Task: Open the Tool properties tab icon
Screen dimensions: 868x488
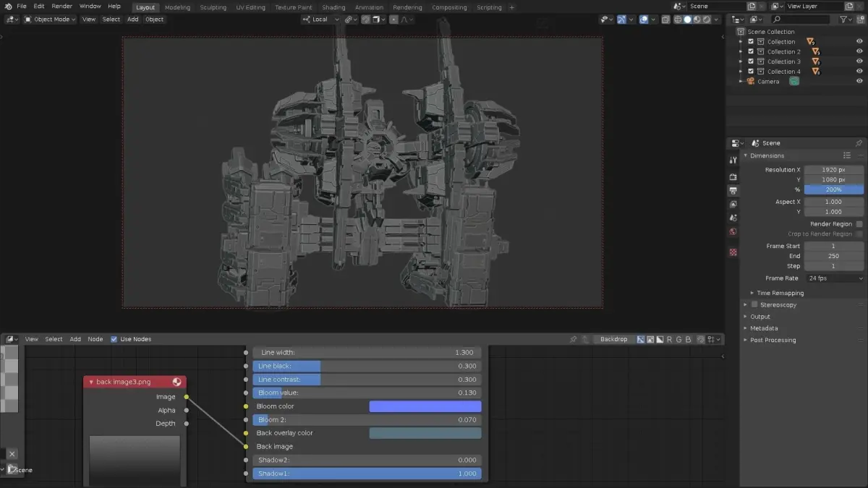Action: (x=733, y=160)
